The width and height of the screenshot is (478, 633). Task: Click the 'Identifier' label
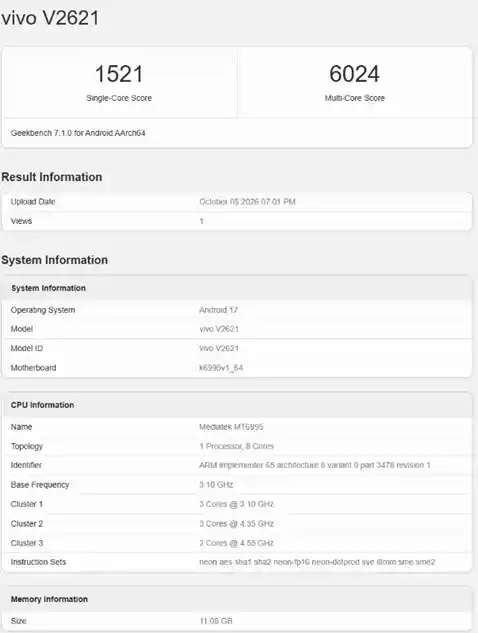coord(26,465)
